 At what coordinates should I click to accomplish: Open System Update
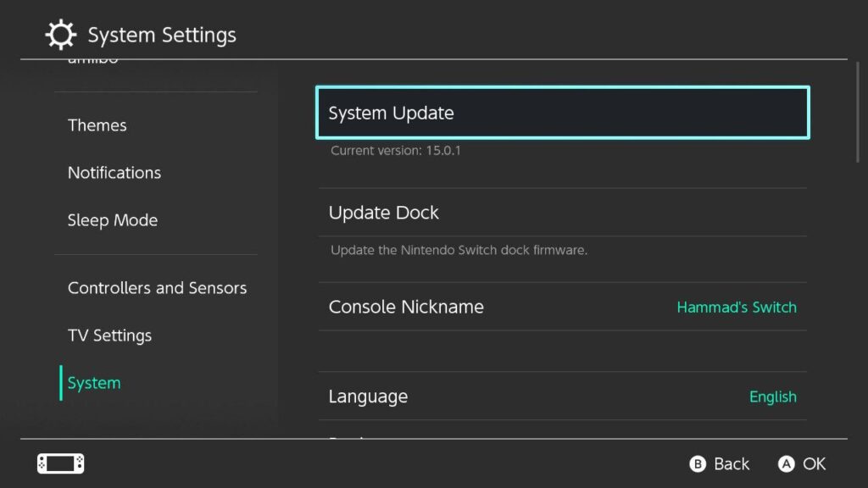[x=562, y=112]
